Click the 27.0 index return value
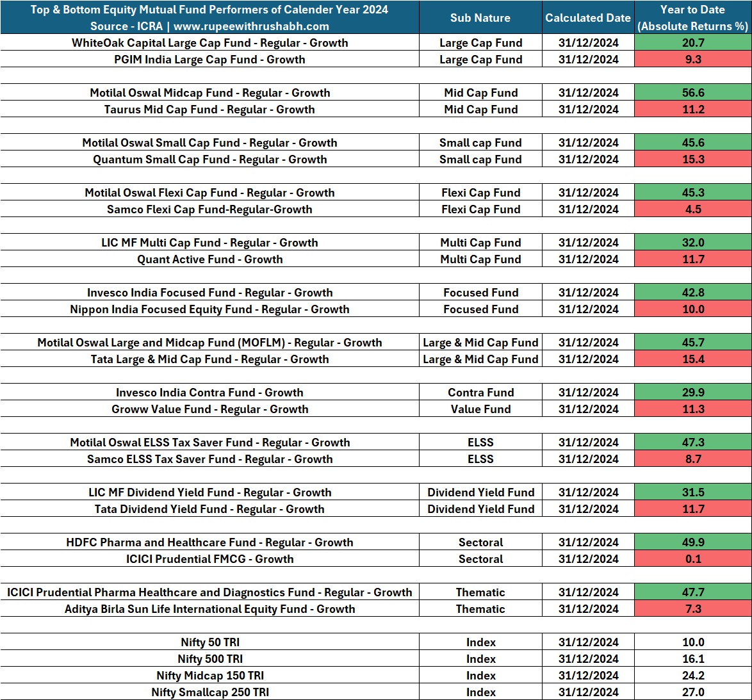The image size is (752, 700). tap(693, 692)
